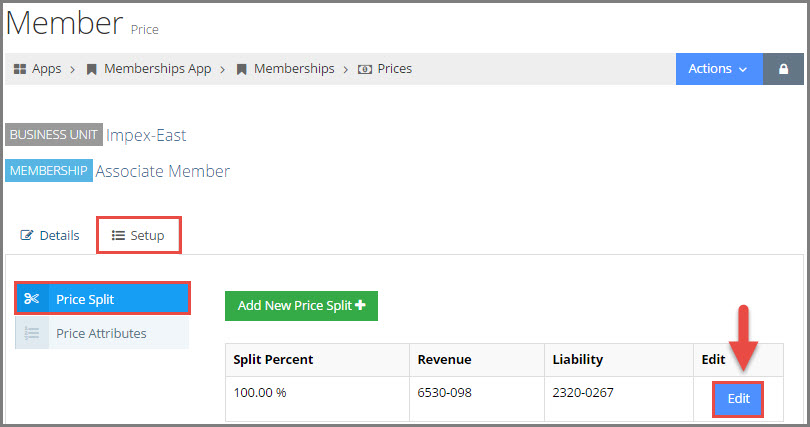Click the Prices money icon in breadcrumb
The height and width of the screenshot is (427, 810).
(365, 69)
